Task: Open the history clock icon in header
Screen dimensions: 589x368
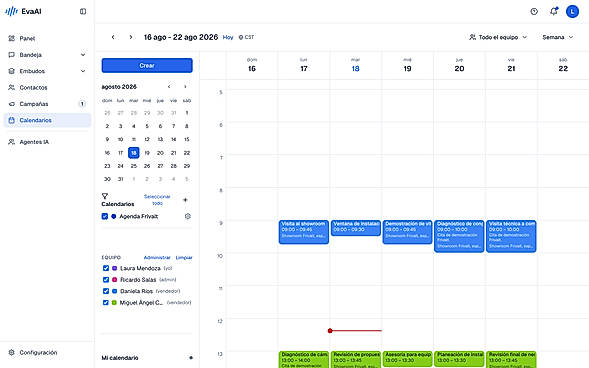Action: (534, 12)
